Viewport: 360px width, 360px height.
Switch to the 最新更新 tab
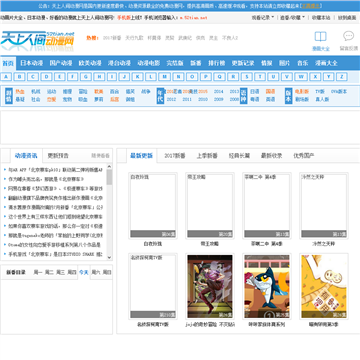(x=142, y=156)
